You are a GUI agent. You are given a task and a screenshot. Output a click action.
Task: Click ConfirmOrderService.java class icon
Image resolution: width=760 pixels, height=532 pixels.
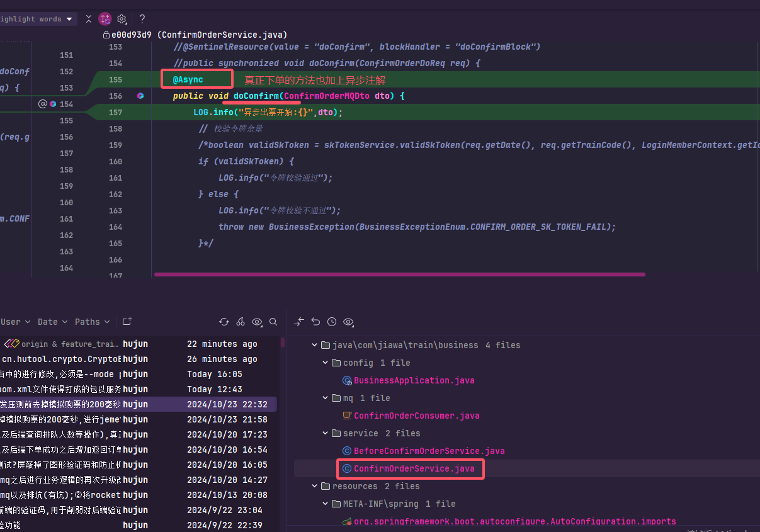[346, 468]
